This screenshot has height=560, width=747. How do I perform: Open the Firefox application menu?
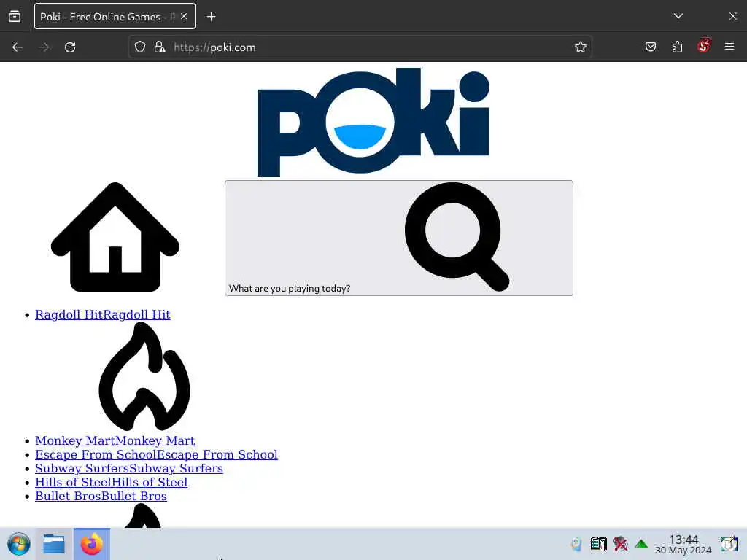coord(729,47)
